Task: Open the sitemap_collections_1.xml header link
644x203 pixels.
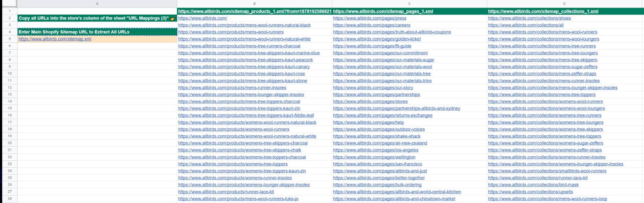Action: click(543, 11)
